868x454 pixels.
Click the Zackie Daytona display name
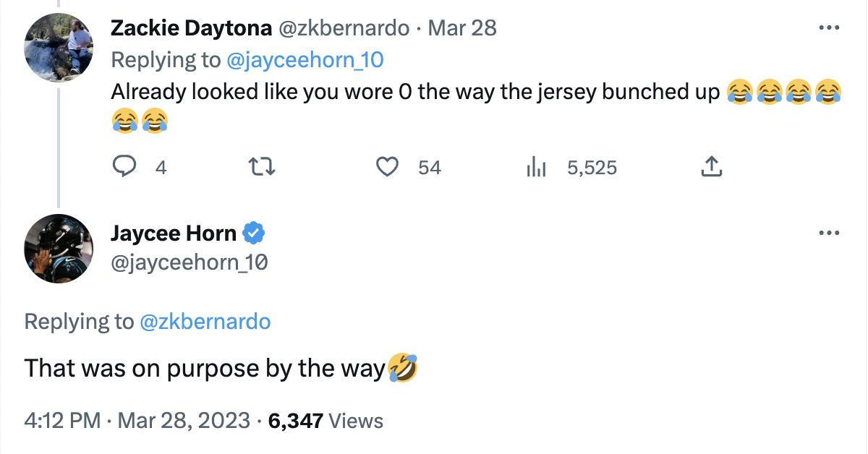191,28
